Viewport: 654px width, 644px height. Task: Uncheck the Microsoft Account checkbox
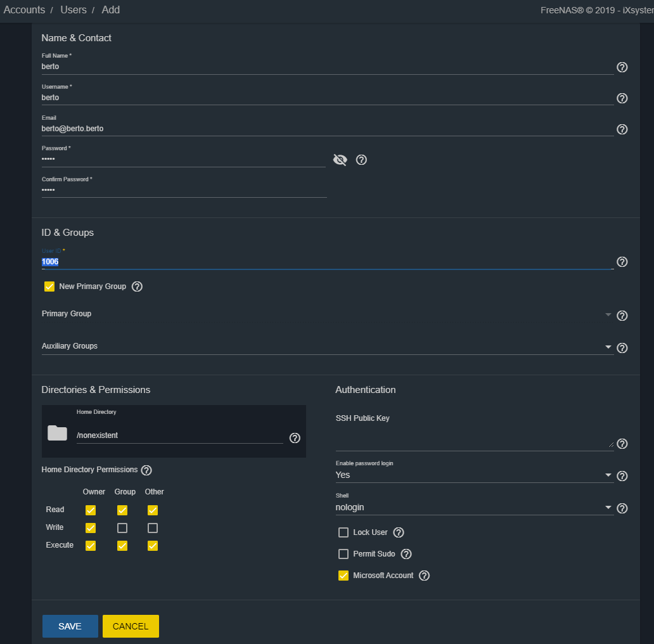pyautogui.click(x=343, y=576)
